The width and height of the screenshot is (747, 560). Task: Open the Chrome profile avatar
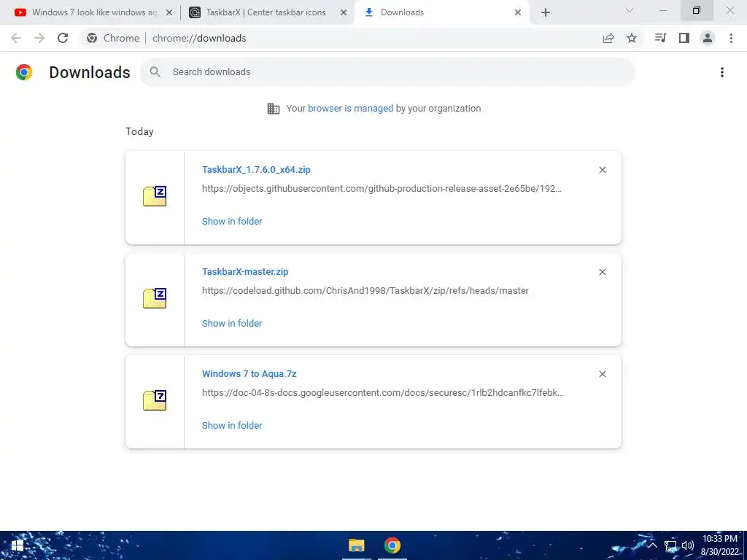click(708, 38)
